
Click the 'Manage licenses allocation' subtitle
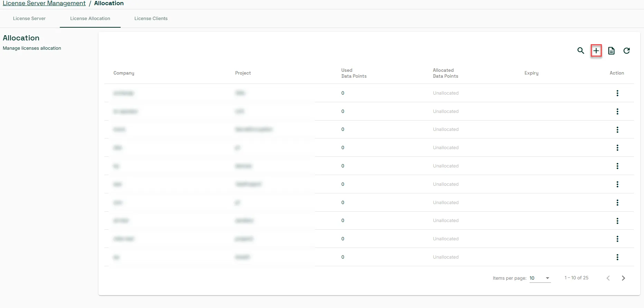pyautogui.click(x=32, y=48)
